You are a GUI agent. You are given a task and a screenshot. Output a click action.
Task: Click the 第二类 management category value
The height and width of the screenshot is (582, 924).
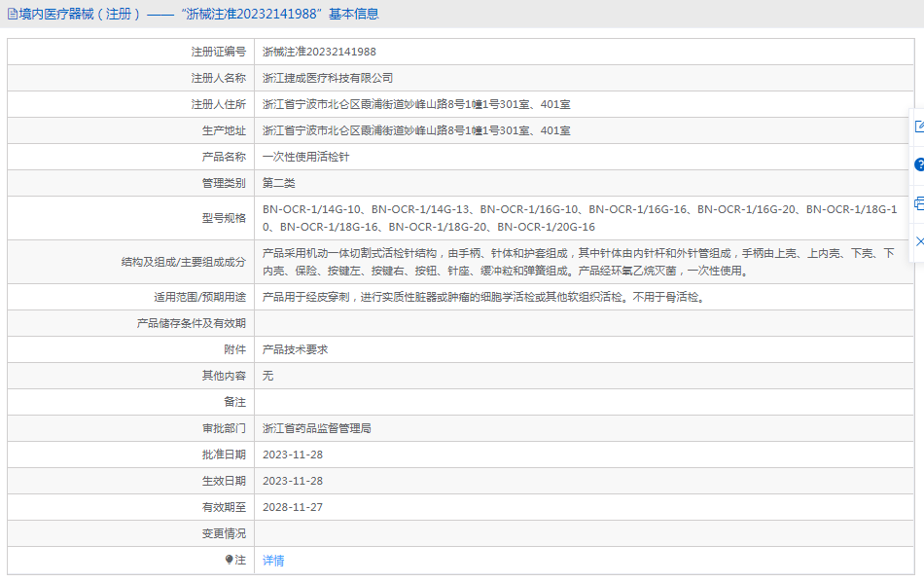coord(279,183)
